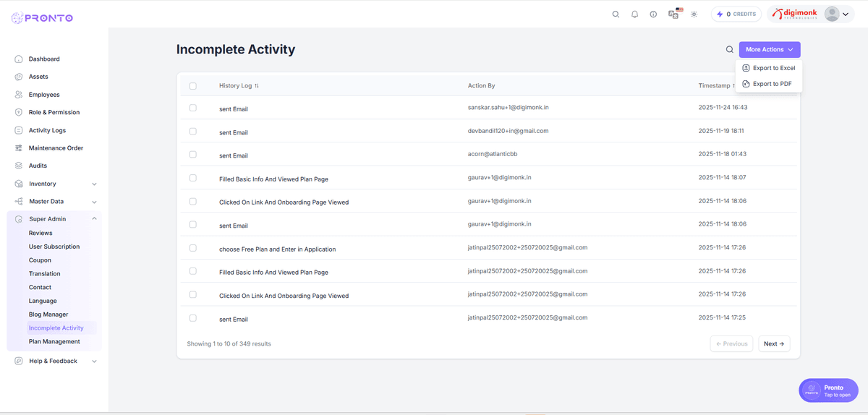Tick checkbox for choose Free Plan row

193,248
